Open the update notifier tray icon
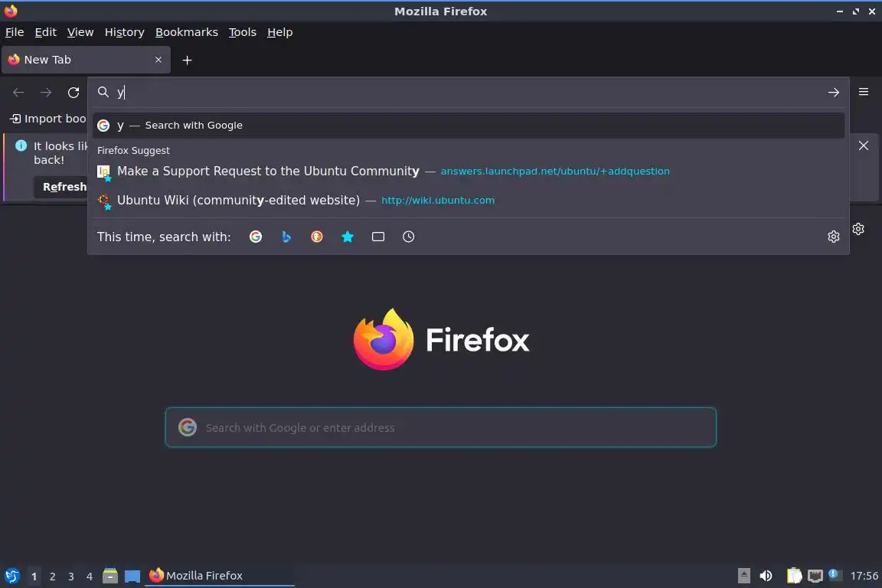 835,575
